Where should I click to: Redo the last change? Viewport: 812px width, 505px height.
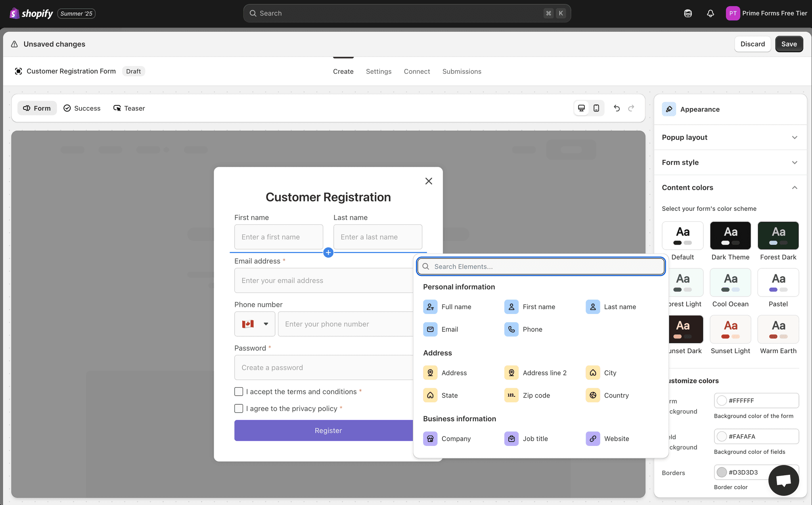click(631, 108)
